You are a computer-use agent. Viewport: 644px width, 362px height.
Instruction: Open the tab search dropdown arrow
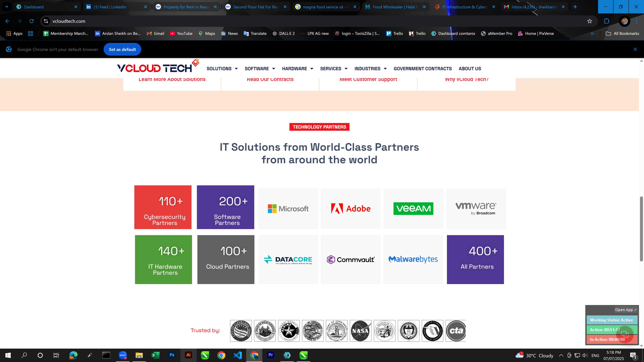[x=7, y=7]
